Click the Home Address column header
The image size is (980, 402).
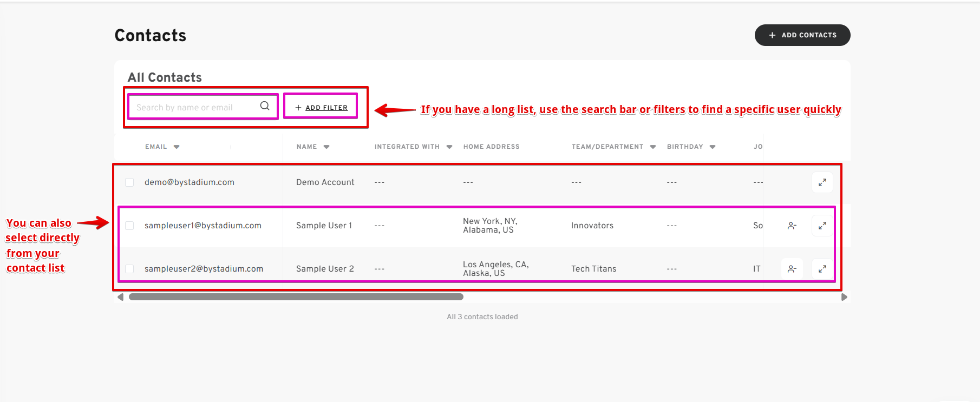point(491,147)
